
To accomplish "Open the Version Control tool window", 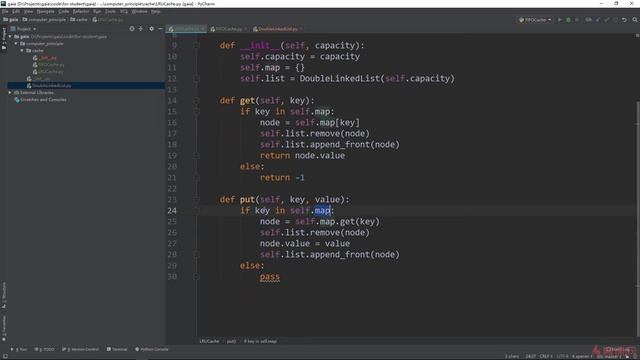I will coord(80,349).
